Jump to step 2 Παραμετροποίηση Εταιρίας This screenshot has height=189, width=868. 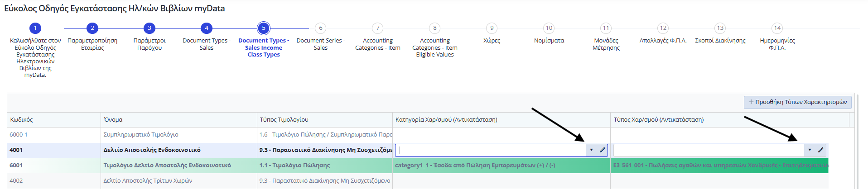click(x=92, y=28)
